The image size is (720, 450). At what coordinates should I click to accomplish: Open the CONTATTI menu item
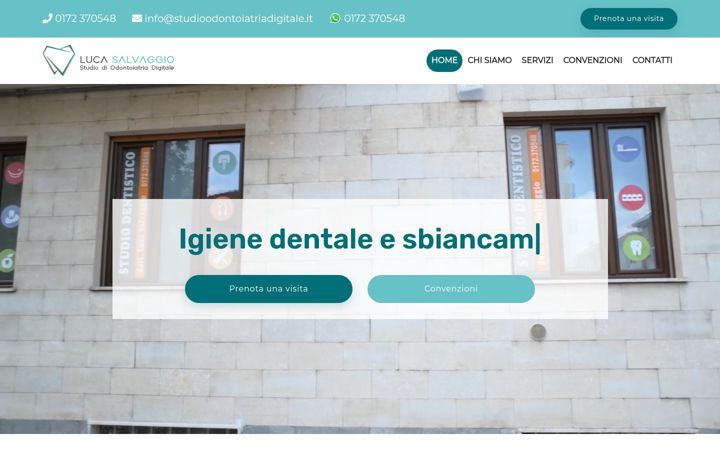[x=652, y=60]
